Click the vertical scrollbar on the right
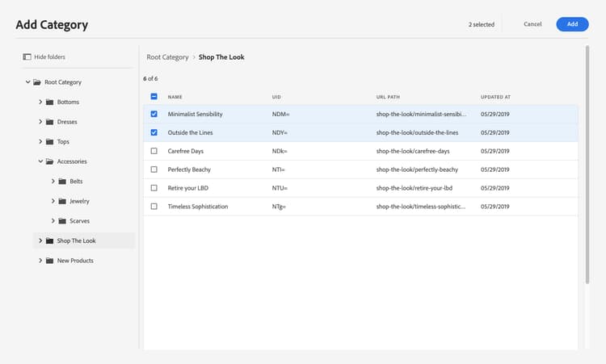This screenshot has width=606, height=364. (587, 161)
